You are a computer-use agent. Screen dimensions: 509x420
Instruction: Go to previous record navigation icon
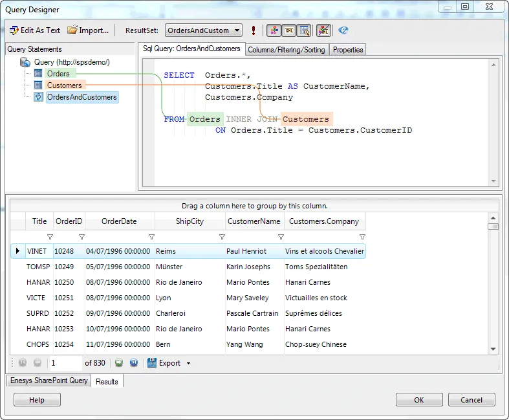(38, 362)
